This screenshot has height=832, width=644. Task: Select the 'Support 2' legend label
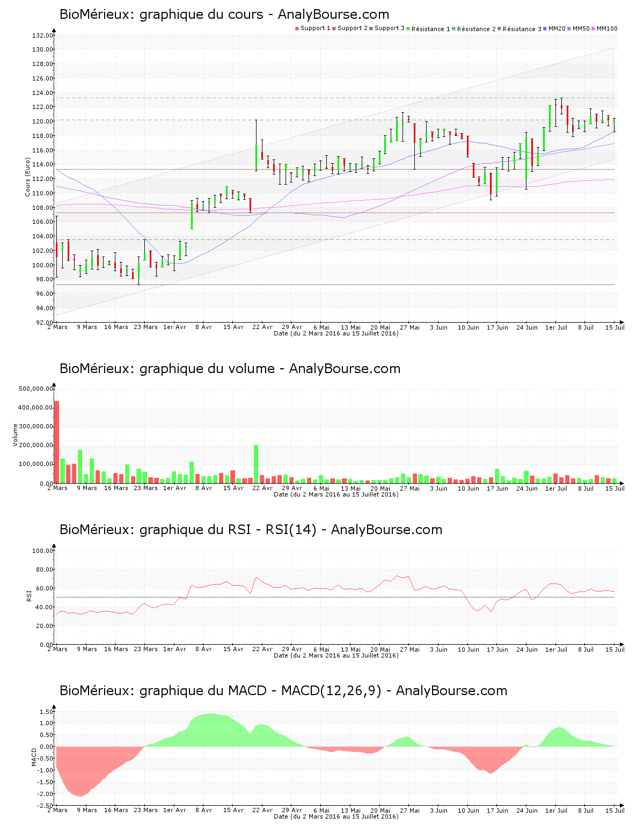click(x=353, y=28)
